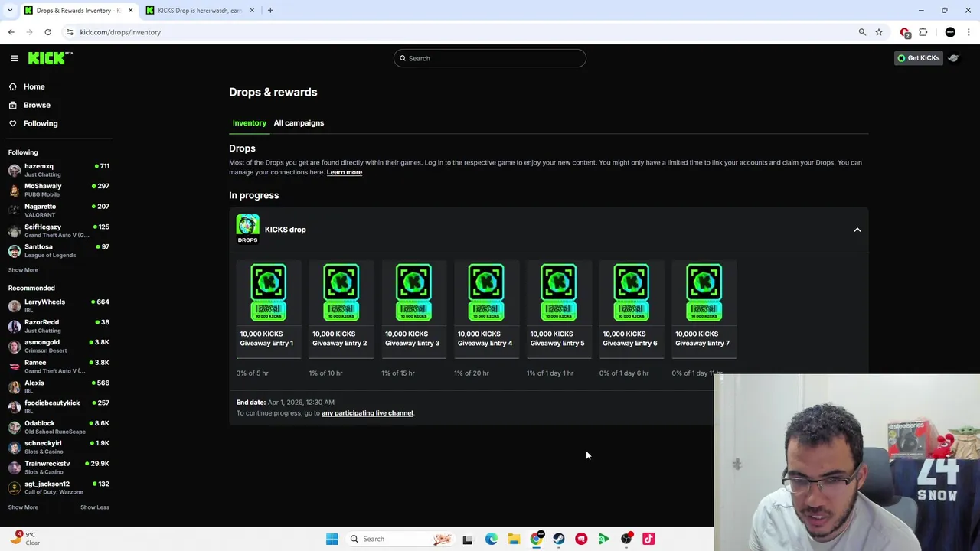Open SeifHegazy's channel avatar
This screenshot has height=551, width=980.
(15, 231)
